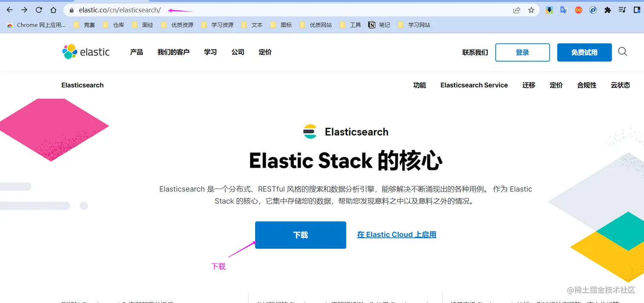Select the 合规性 sub-navigation tab

586,85
